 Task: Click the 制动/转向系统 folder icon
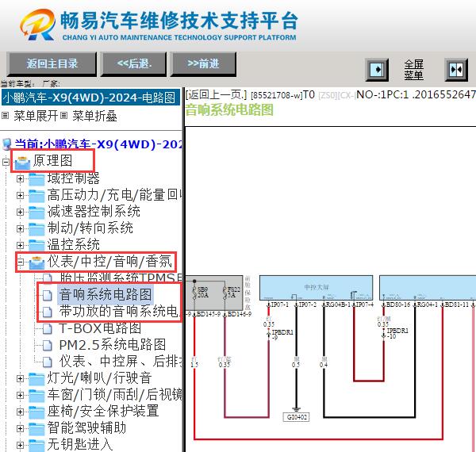[x=36, y=229]
